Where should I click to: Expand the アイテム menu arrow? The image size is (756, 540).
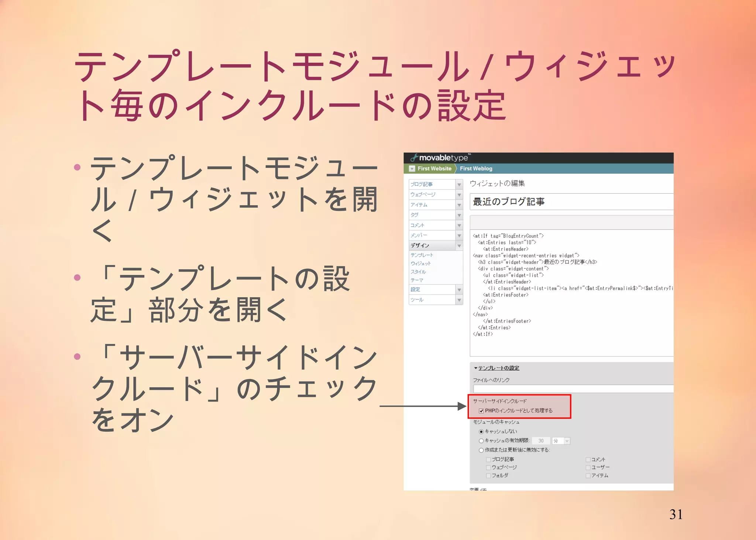(459, 205)
